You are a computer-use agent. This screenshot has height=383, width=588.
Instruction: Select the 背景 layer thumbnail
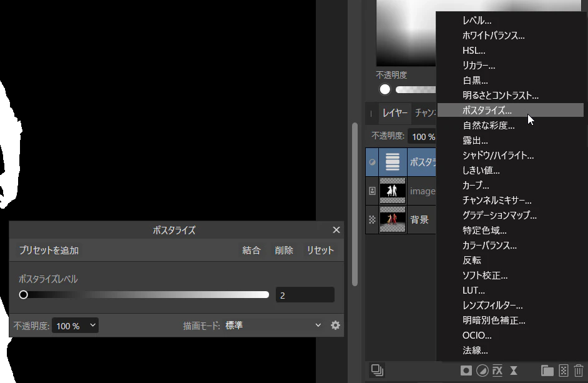(393, 220)
